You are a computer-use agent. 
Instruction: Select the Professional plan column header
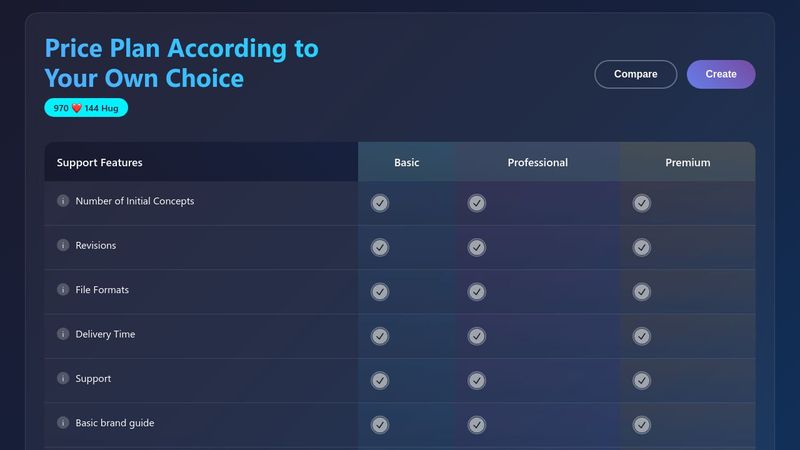tap(537, 162)
